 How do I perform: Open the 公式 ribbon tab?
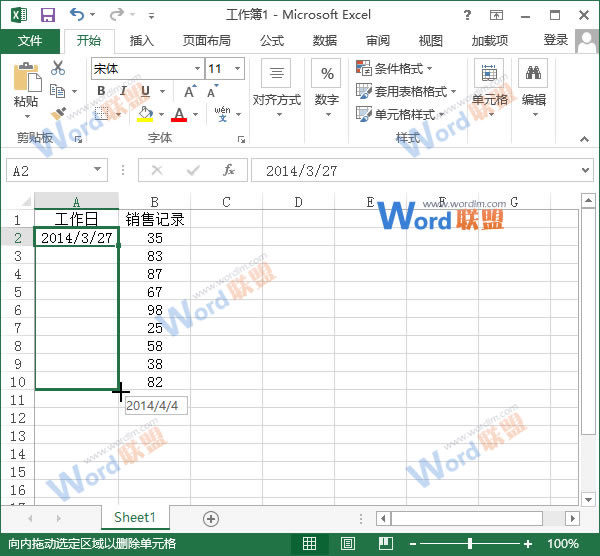tap(272, 41)
